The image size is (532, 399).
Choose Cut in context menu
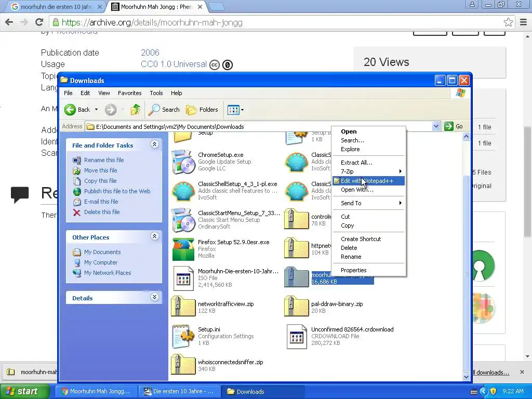click(368, 217)
